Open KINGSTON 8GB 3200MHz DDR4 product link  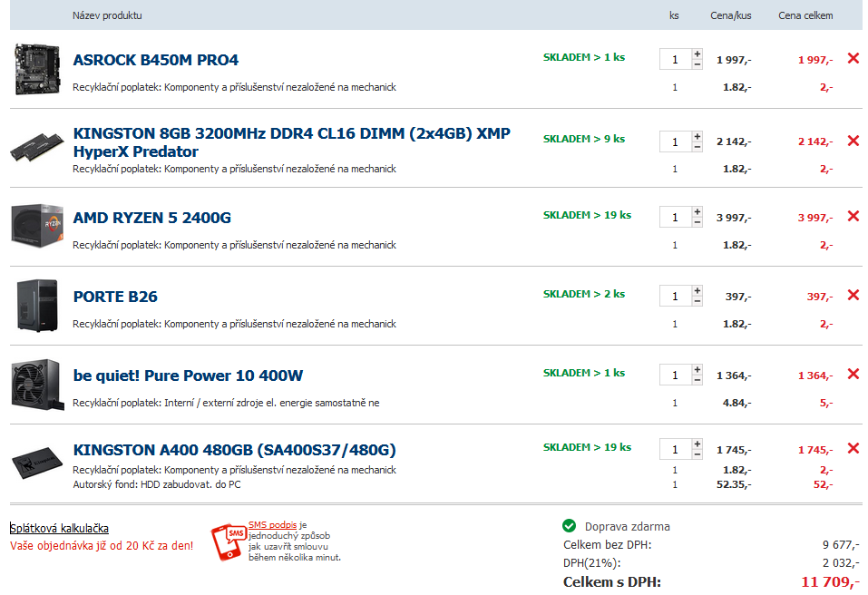click(292, 142)
